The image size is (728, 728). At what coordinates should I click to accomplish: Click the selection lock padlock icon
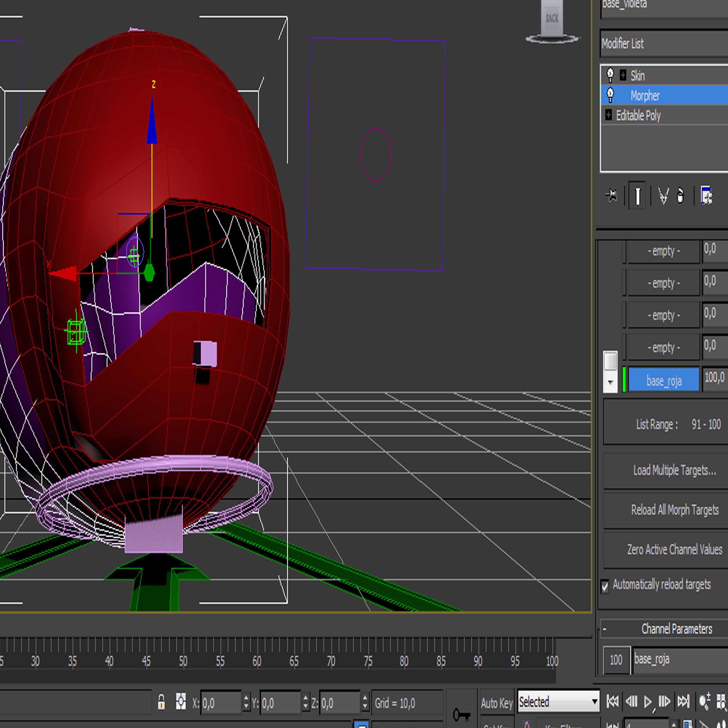161,702
